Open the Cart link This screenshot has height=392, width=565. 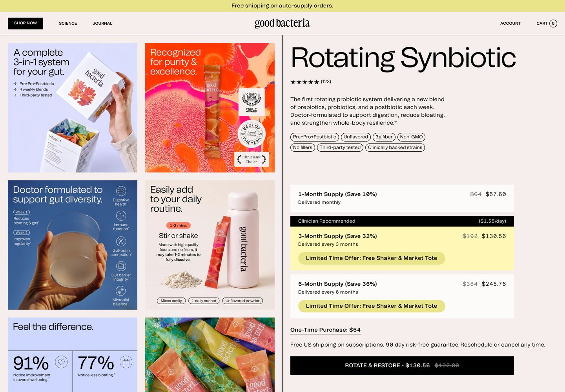pos(547,24)
